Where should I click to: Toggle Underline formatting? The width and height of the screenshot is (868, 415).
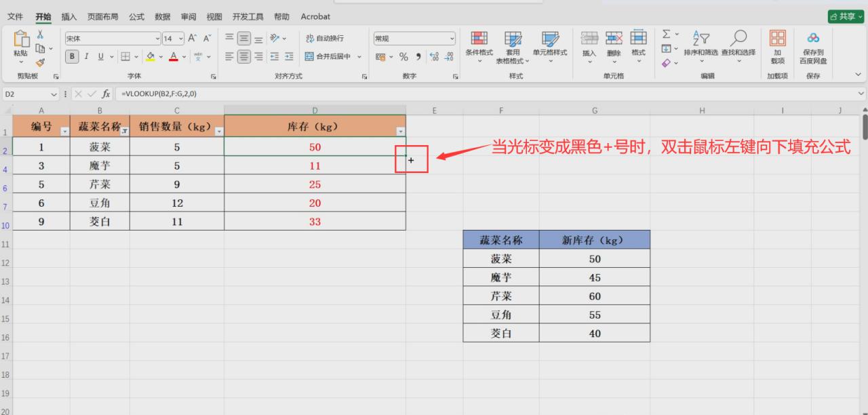101,57
